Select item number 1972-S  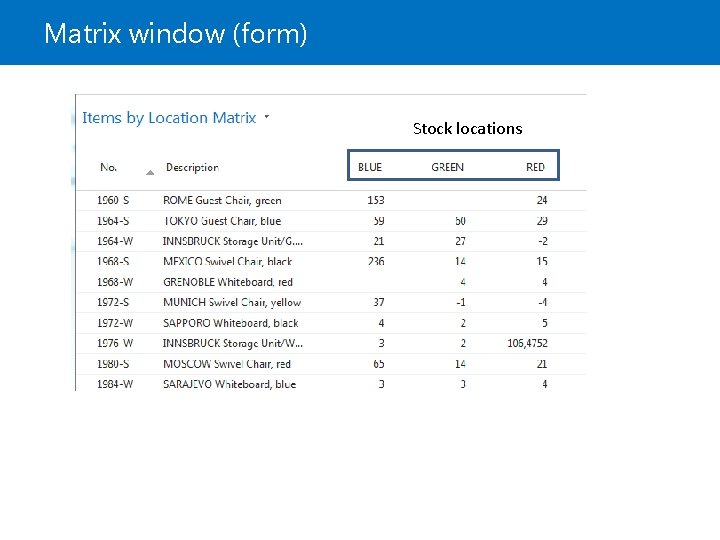point(113,302)
